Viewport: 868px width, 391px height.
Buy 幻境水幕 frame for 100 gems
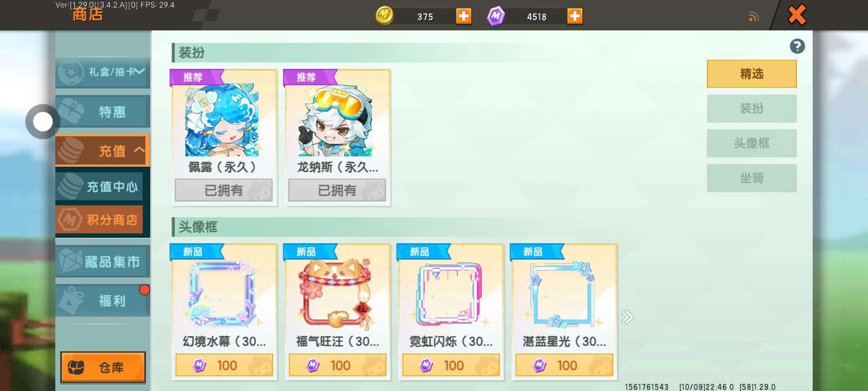[224, 365]
